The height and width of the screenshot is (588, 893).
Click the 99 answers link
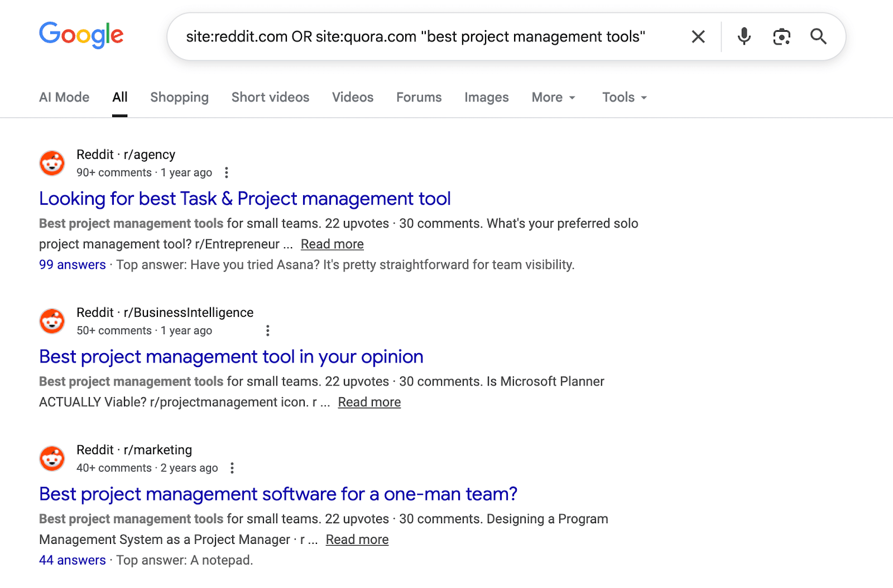(x=72, y=264)
